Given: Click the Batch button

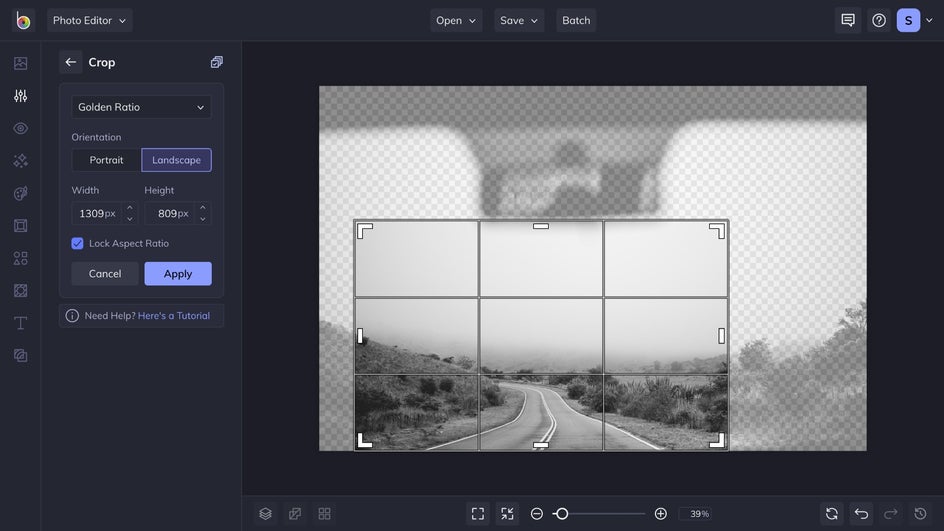Looking at the screenshot, I should [576, 20].
